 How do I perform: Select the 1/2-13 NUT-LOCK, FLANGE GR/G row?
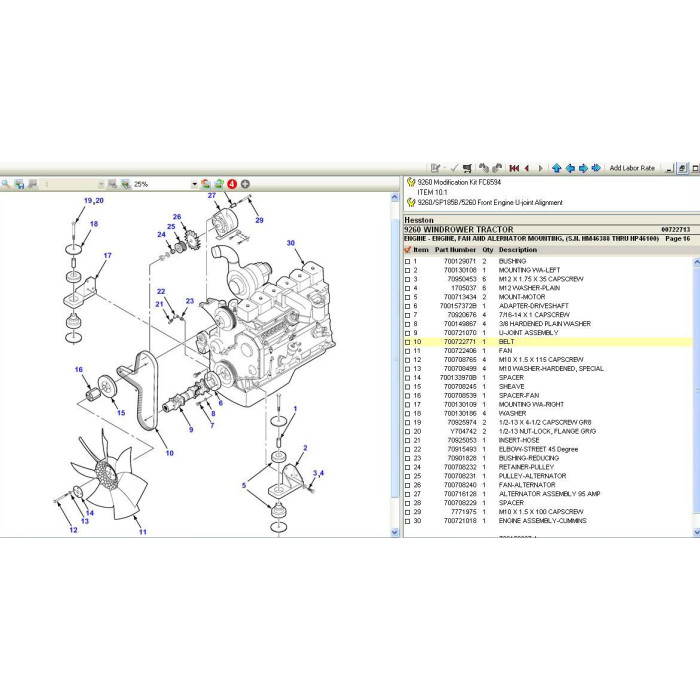(x=547, y=431)
